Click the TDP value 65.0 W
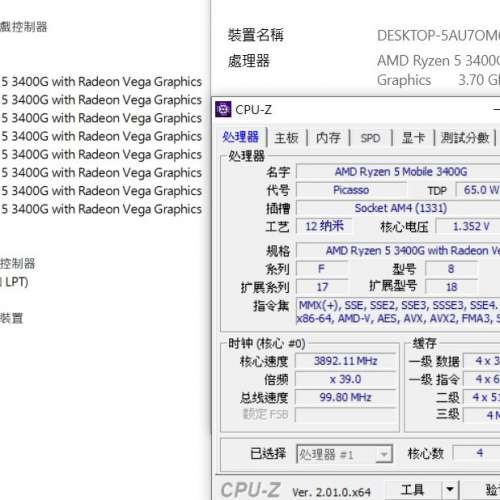 coord(478,190)
